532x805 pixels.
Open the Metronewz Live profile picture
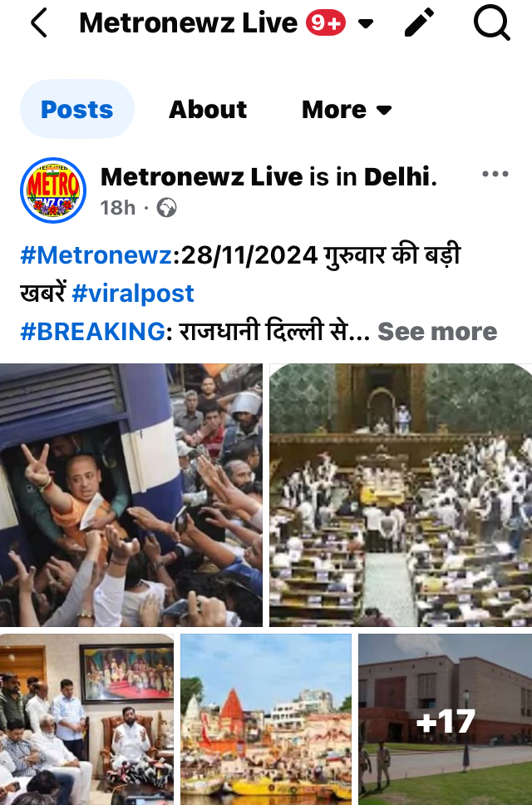click(53, 190)
